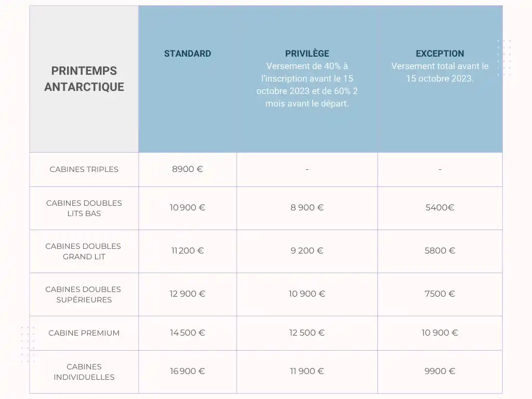The image size is (532, 399).
Task: Select the 8900 € standard triple price
Action: (x=187, y=169)
